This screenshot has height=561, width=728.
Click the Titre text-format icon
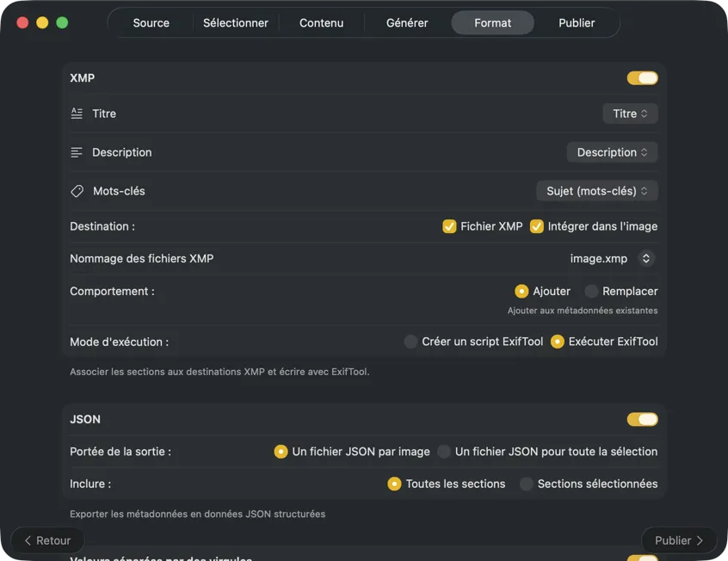coord(77,114)
